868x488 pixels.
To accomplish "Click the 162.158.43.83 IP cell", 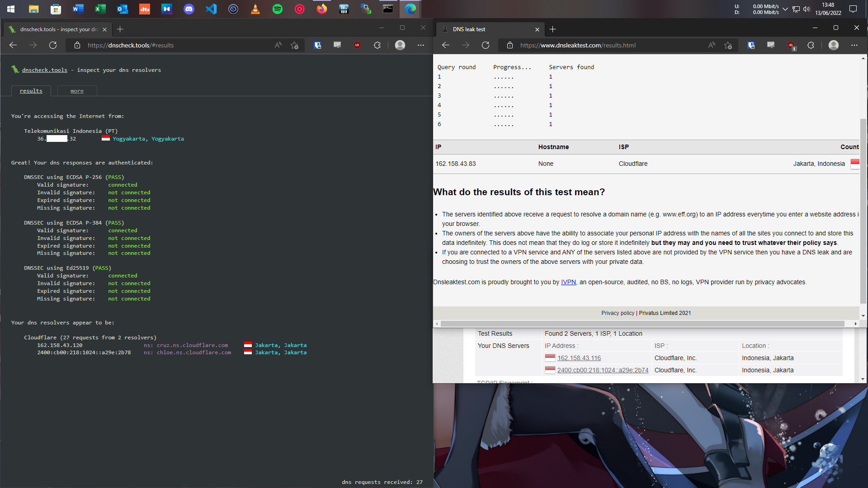I will 456,164.
